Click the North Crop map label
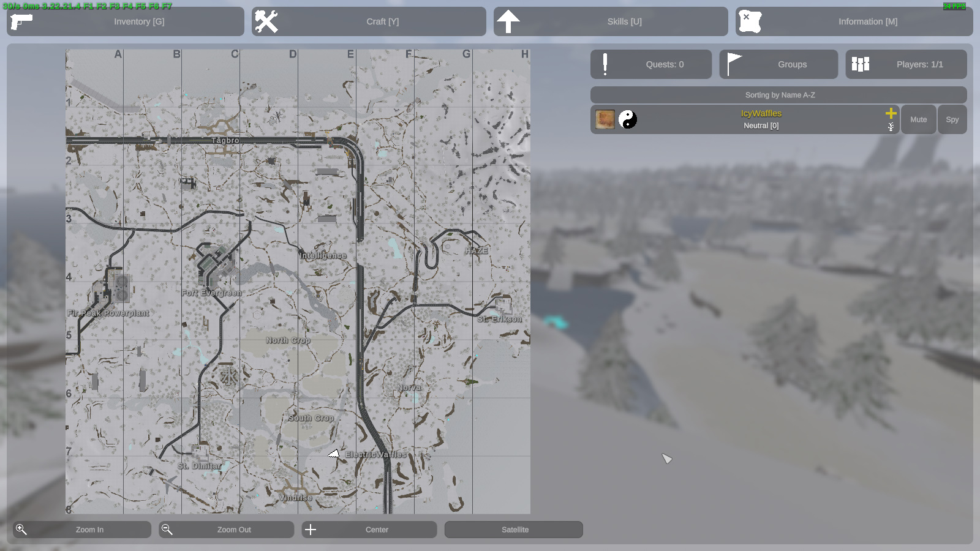Image resolution: width=980 pixels, height=551 pixels. click(x=288, y=340)
